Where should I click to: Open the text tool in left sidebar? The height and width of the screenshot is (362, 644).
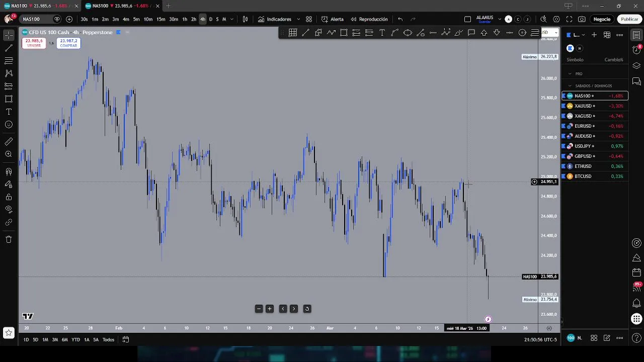click(x=9, y=112)
